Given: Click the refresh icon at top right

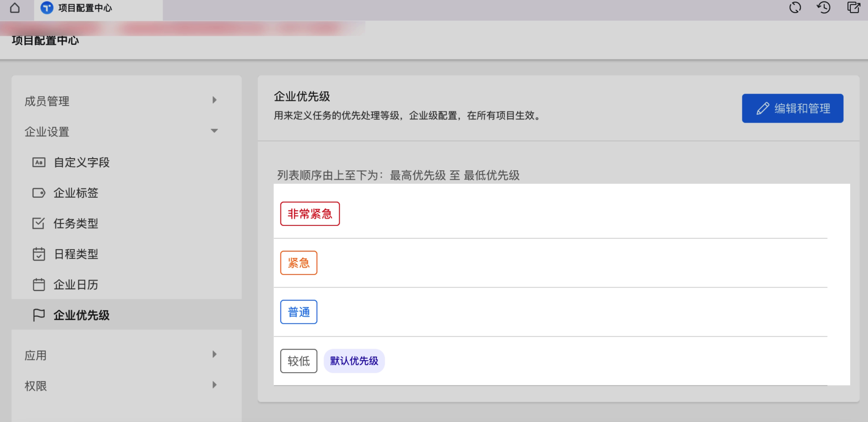Looking at the screenshot, I should (795, 7).
